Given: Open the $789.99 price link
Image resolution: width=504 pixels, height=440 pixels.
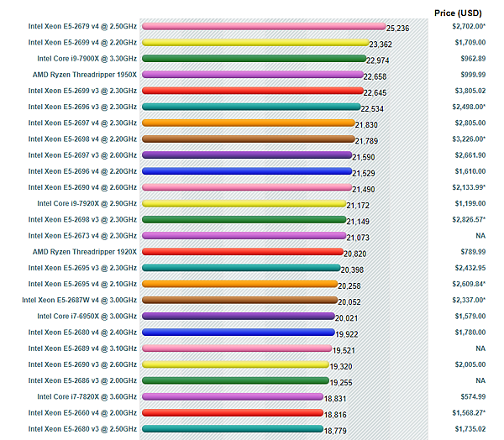Looking at the screenshot, I should [473, 252].
